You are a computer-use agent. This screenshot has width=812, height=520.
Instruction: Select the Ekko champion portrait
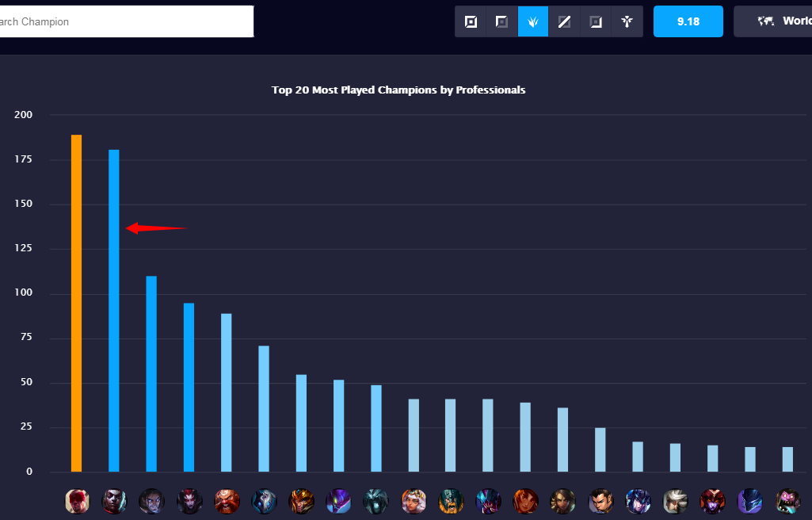click(114, 501)
